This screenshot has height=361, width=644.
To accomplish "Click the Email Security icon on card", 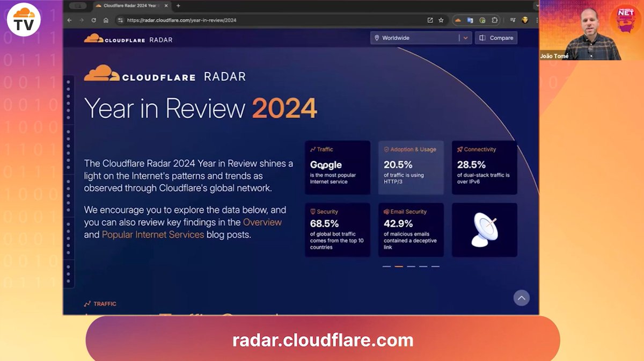I will (386, 212).
